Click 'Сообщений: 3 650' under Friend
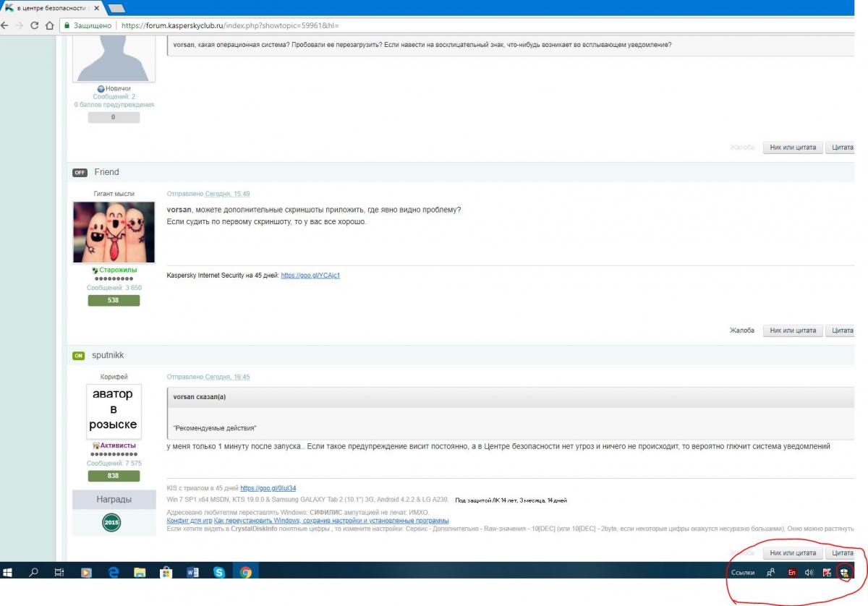868x606 pixels. pyautogui.click(x=114, y=288)
